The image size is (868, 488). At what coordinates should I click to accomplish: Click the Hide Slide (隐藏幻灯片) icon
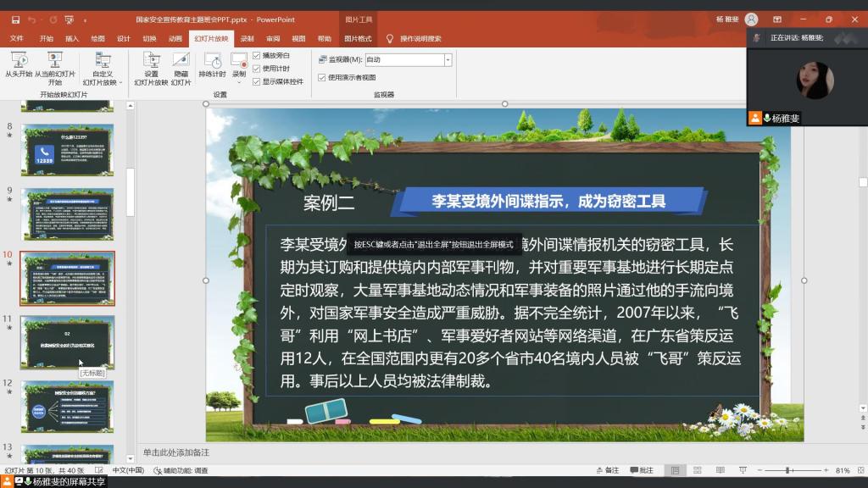181,61
